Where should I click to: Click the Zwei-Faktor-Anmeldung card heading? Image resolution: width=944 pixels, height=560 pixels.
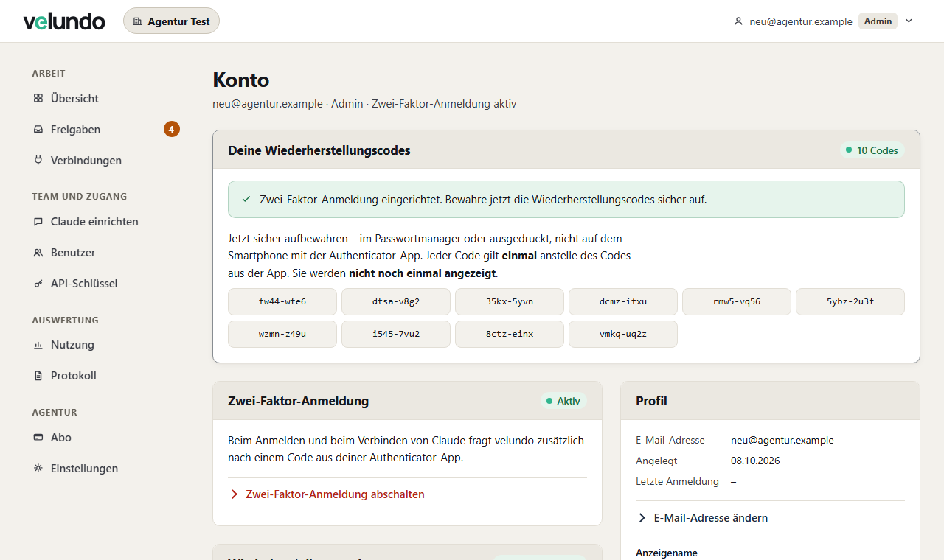click(x=299, y=401)
